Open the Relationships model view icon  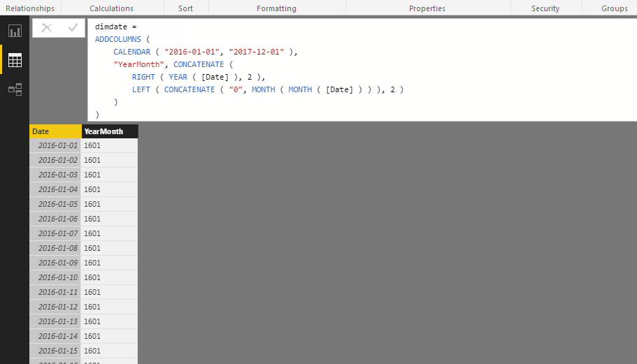(x=15, y=89)
